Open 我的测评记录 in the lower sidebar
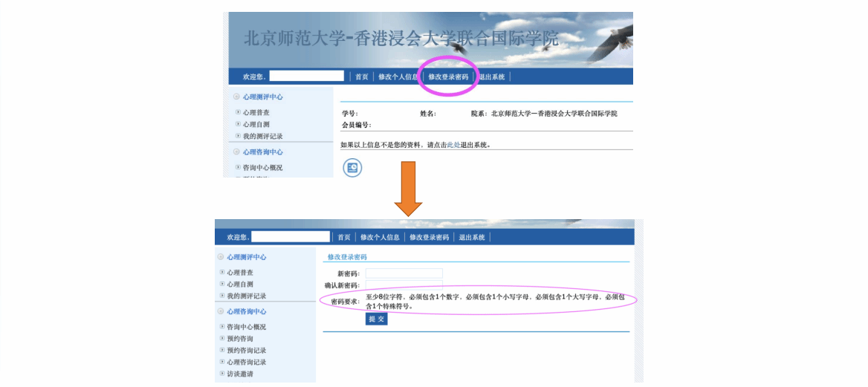The height and width of the screenshot is (387, 868). pos(246,296)
